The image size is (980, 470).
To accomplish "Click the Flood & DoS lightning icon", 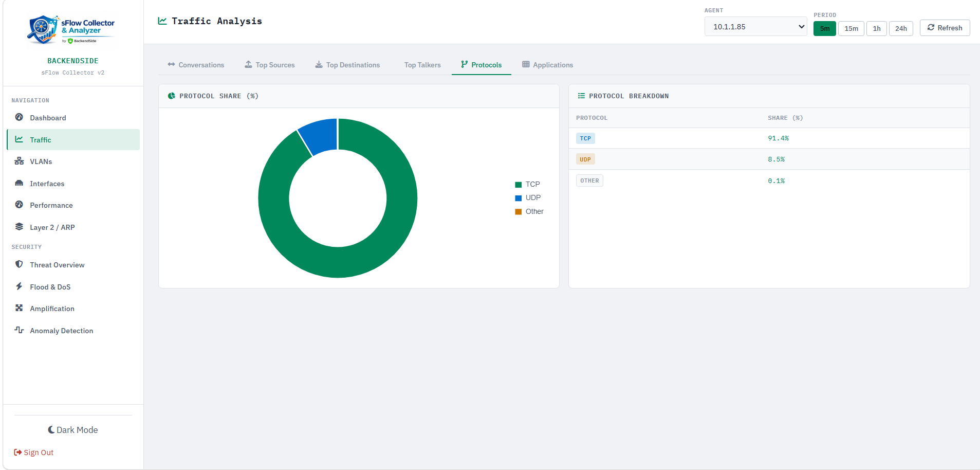I will [19, 286].
